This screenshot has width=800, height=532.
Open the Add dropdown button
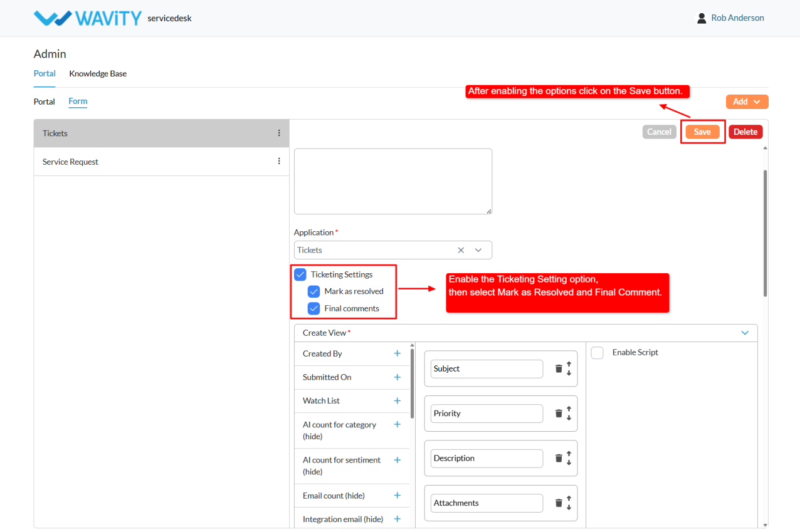(747, 102)
